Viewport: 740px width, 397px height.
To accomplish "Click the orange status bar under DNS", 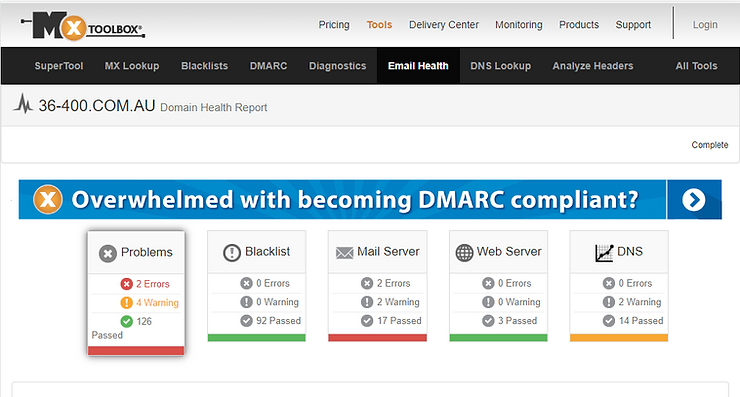I will coord(619,338).
